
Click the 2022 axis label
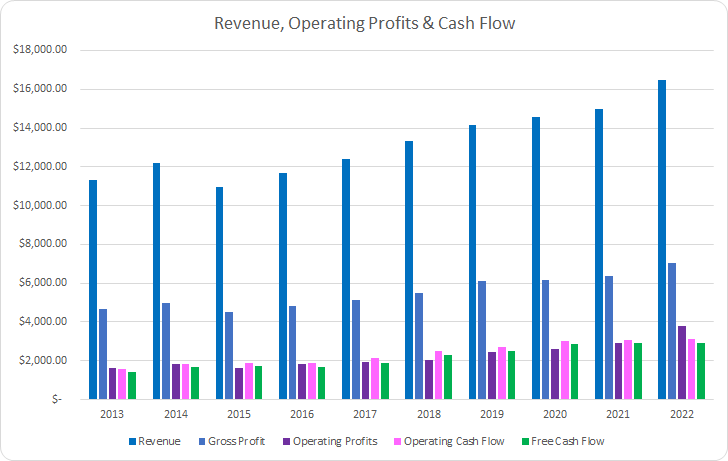pos(682,414)
